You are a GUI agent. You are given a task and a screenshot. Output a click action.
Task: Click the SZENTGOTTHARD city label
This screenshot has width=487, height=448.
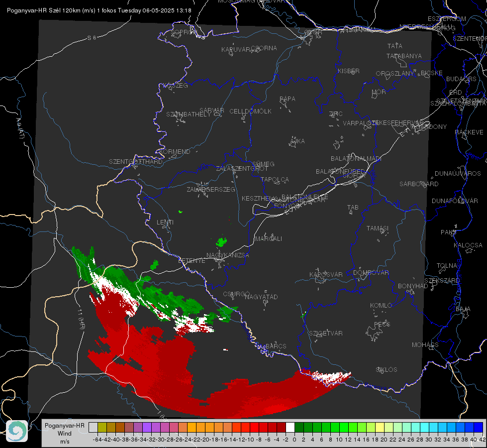(136, 162)
